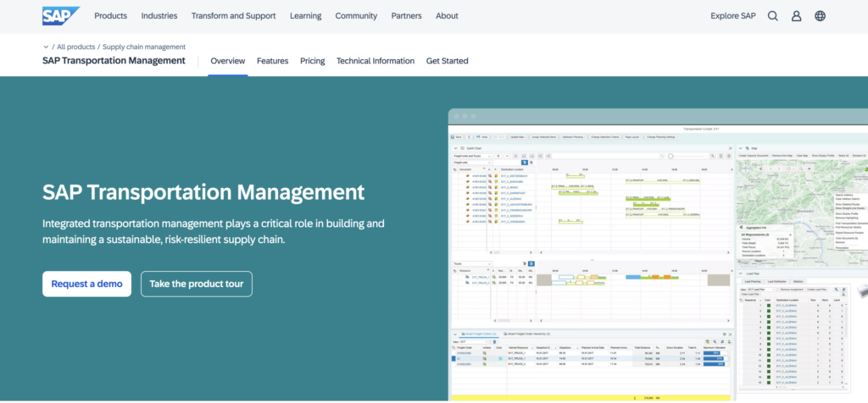This screenshot has width=868, height=403.
Task: Select Road Freight Order Hierarchy (3) tab
Action: (x=526, y=334)
